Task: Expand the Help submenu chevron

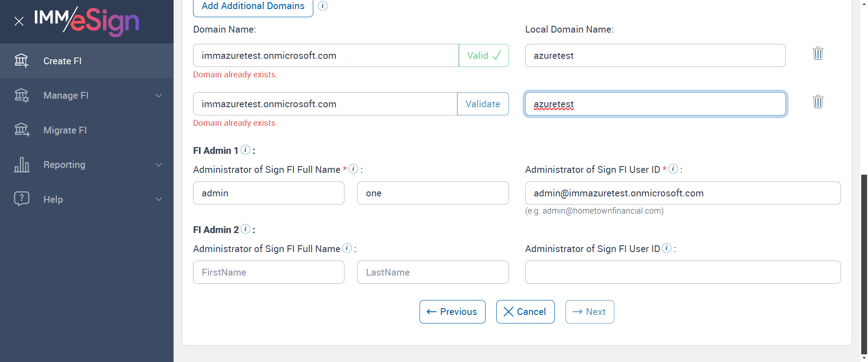Action: coord(159,199)
